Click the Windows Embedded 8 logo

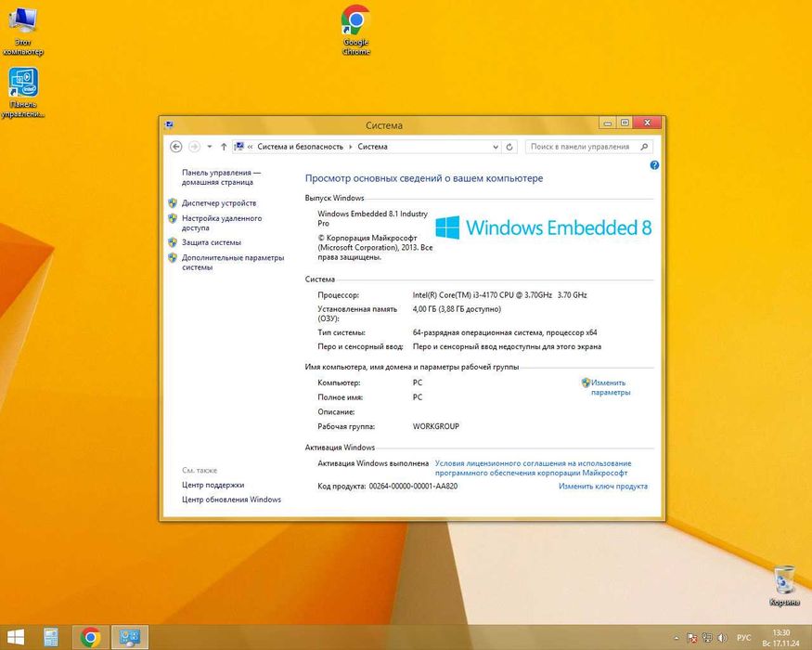click(543, 227)
